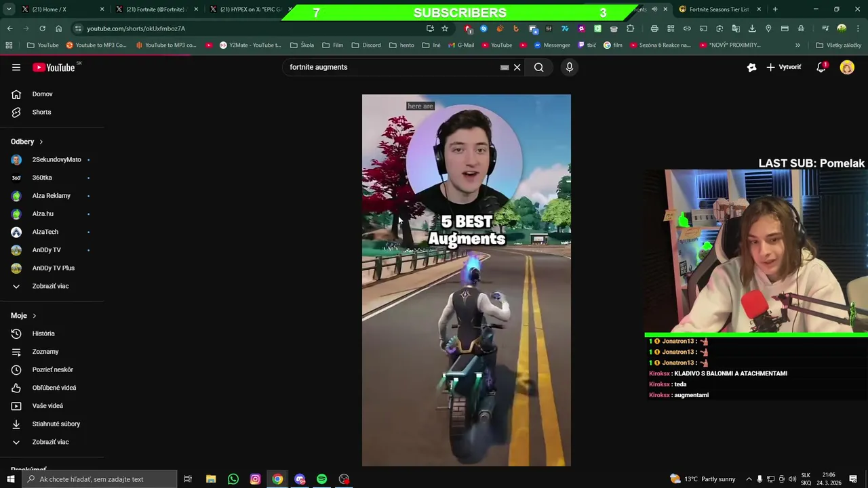Open the Y2Mate bookmark

pyautogui.click(x=250, y=45)
